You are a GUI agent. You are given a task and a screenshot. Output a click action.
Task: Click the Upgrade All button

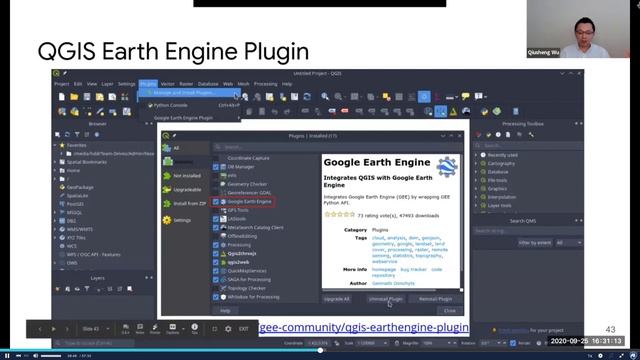336,299
